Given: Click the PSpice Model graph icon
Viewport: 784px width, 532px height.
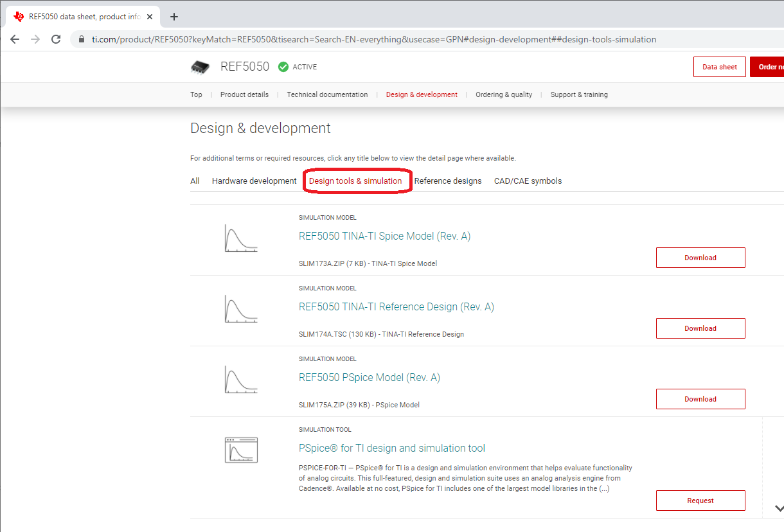Looking at the screenshot, I should point(241,379).
